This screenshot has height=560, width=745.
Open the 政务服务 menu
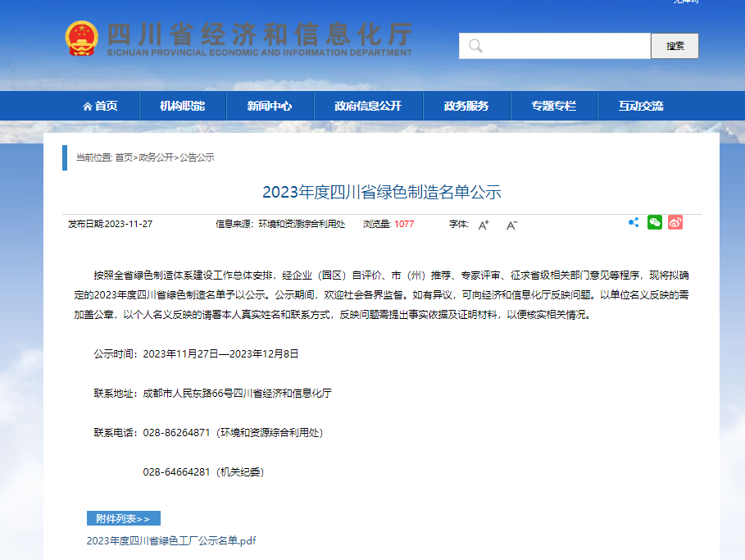click(x=466, y=106)
